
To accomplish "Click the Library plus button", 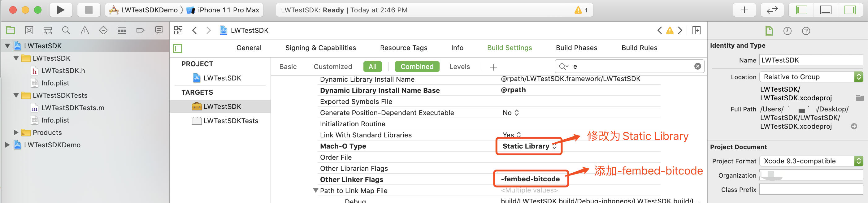I will tap(744, 10).
